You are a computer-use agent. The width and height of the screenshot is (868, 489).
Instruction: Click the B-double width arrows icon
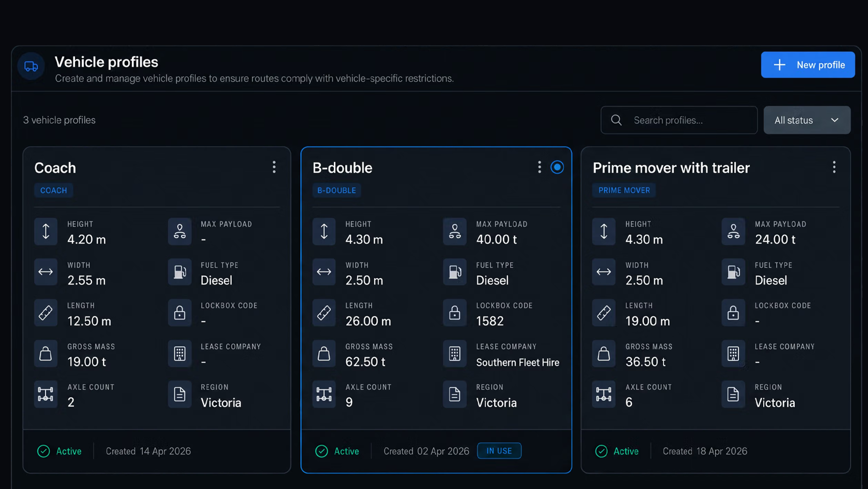(324, 272)
